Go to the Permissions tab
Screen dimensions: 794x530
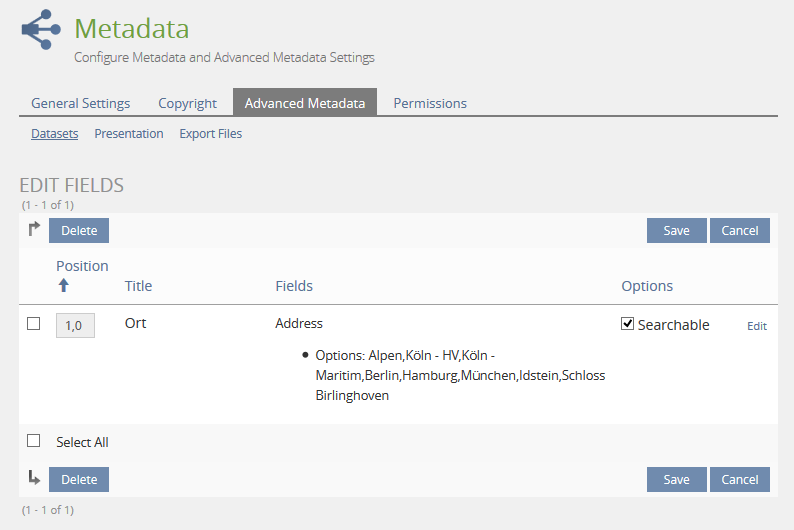click(430, 103)
